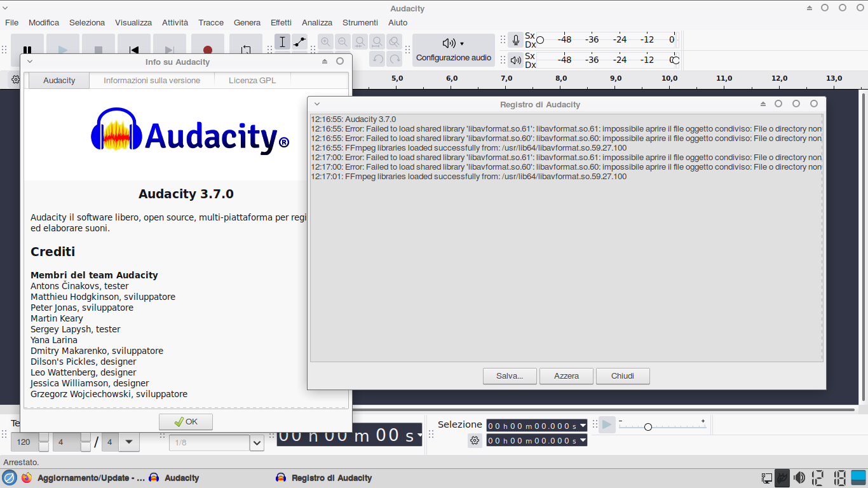Screen dimensions: 868x488
Task: Click the zoom toggle magnifier
Action: coord(395,42)
